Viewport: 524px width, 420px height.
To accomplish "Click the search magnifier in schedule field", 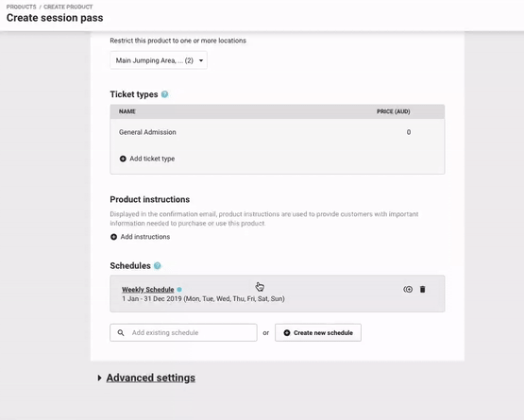I will [121, 333].
